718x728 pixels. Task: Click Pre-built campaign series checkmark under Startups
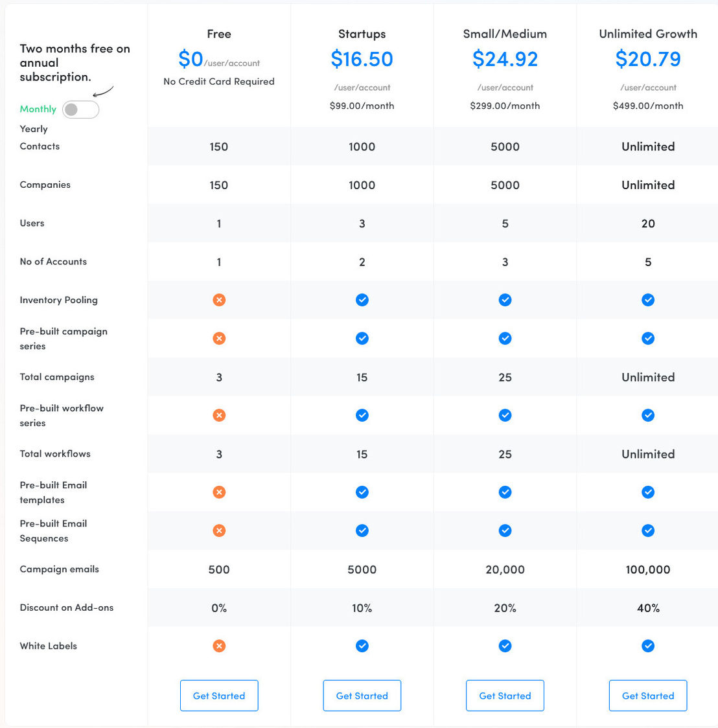362,339
